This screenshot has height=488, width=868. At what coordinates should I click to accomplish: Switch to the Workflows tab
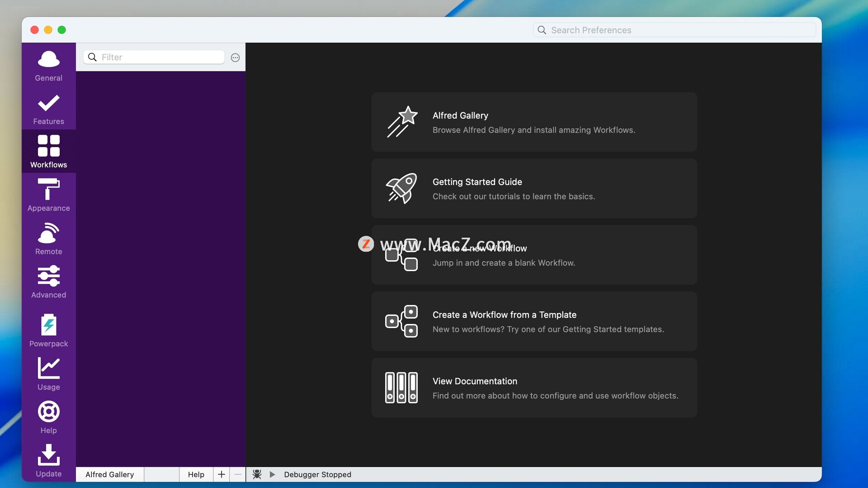48,151
